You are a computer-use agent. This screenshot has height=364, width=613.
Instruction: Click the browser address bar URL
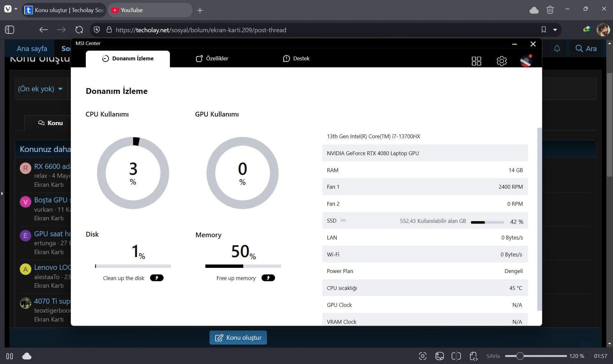pyautogui.click(x=201, y=30)
